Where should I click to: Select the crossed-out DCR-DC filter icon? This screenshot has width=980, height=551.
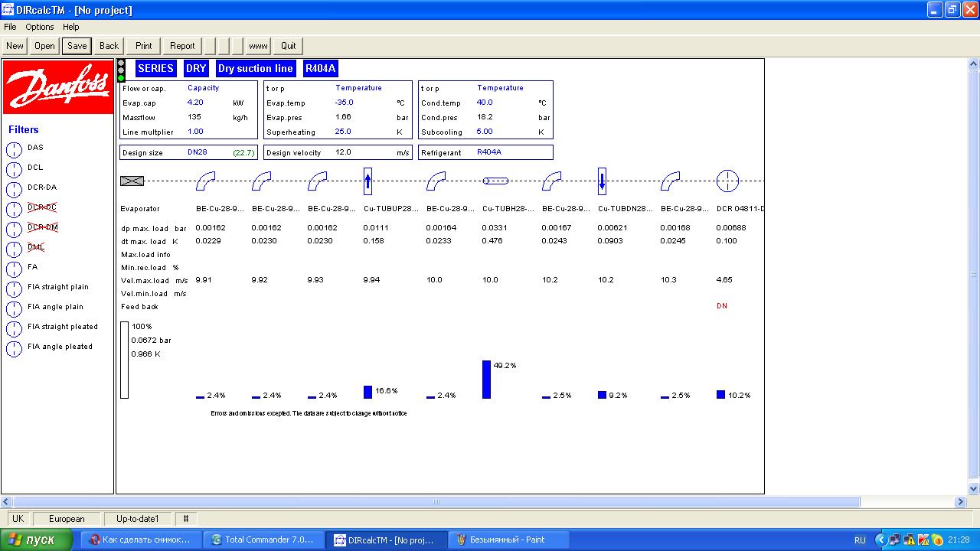[15, 208]
